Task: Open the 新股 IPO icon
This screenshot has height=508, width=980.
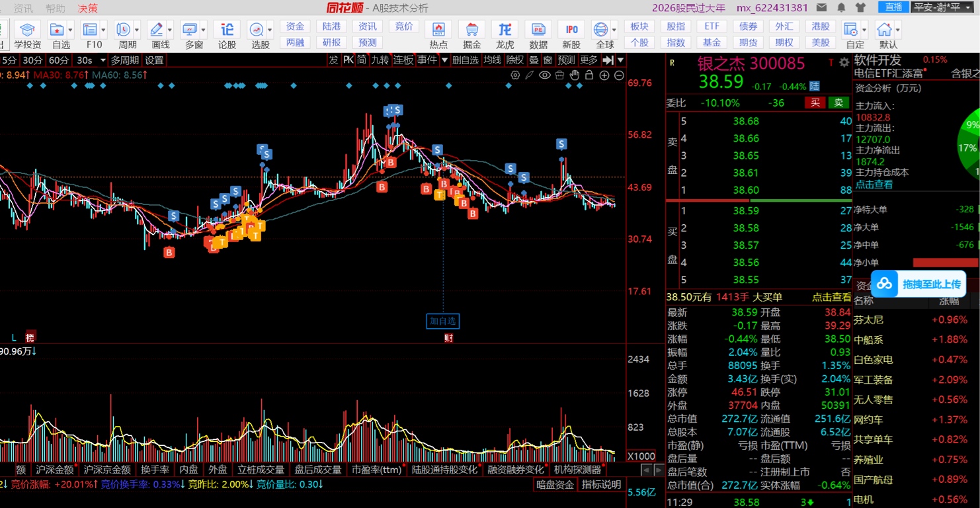Action: coord(571,30)
